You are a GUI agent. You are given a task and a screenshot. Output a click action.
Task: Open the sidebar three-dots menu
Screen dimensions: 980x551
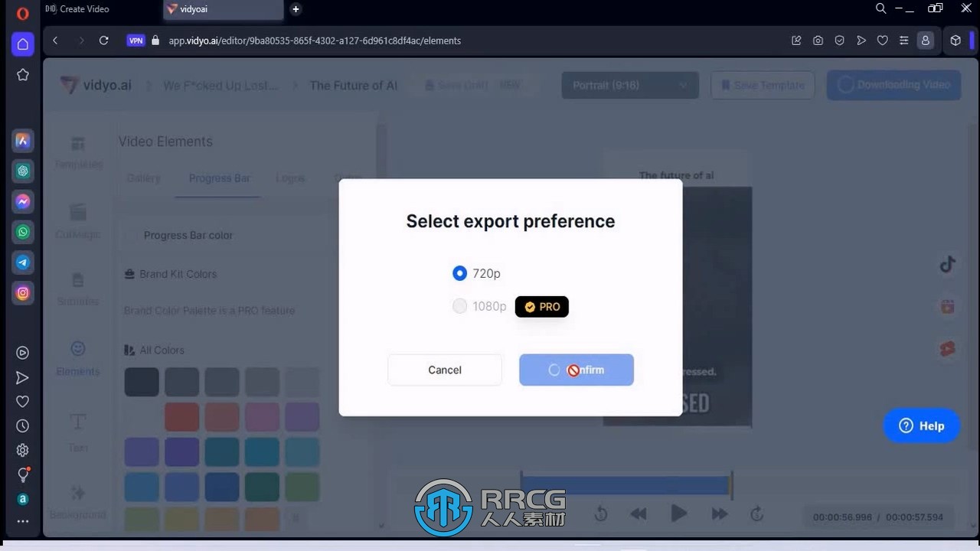(23, 522)
